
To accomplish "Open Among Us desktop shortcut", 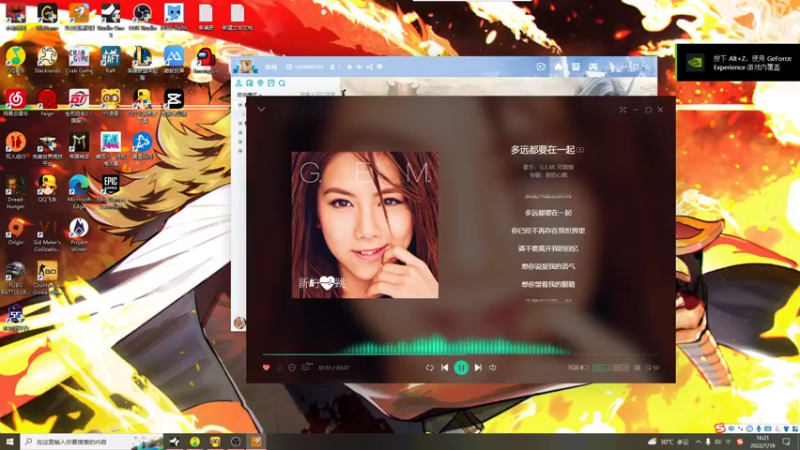I will pos(206,60).
